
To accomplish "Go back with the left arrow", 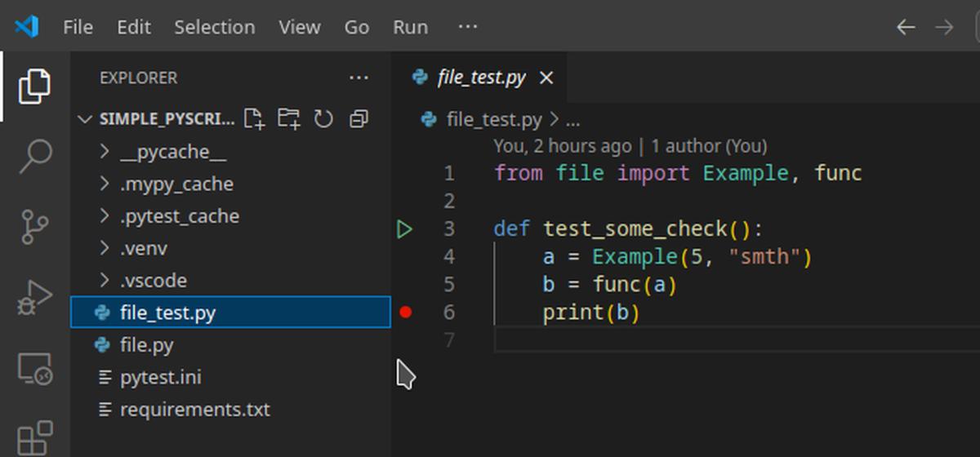I will [x=906, y=27].
